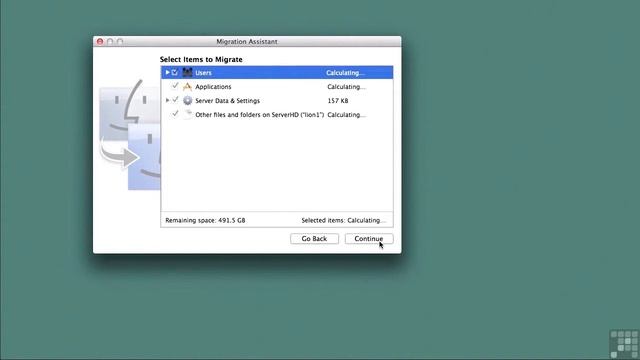Click the Continue button
The image size is (640, 360).
tap(369, 239)
